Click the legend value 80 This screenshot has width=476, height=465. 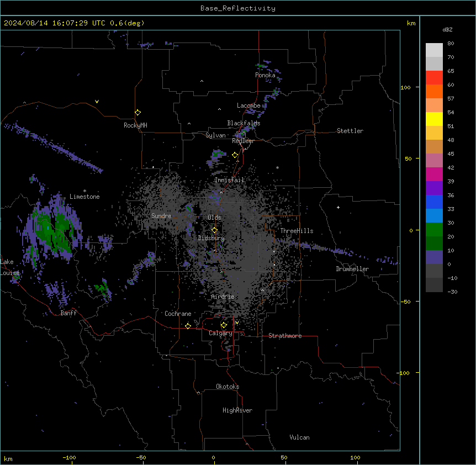point(451,44)
